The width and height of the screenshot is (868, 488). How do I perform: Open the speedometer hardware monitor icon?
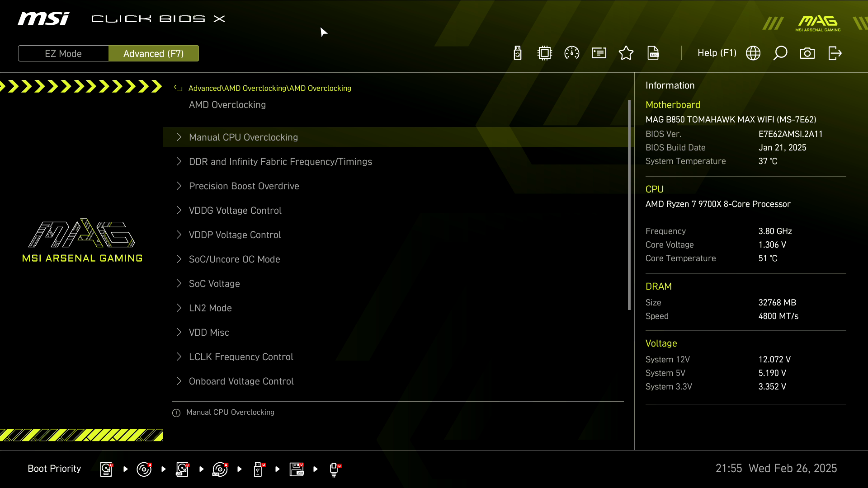point(572,53)
